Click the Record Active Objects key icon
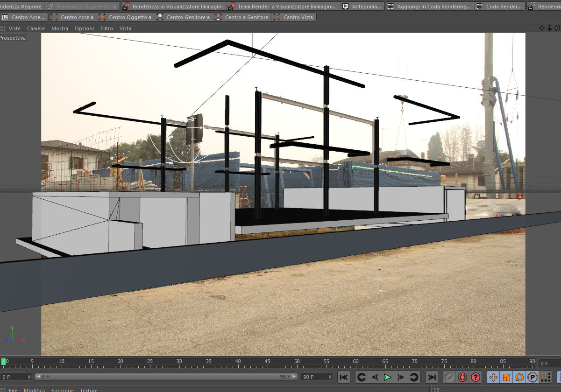This screenshot has width=561, height=392. (449, 377)
